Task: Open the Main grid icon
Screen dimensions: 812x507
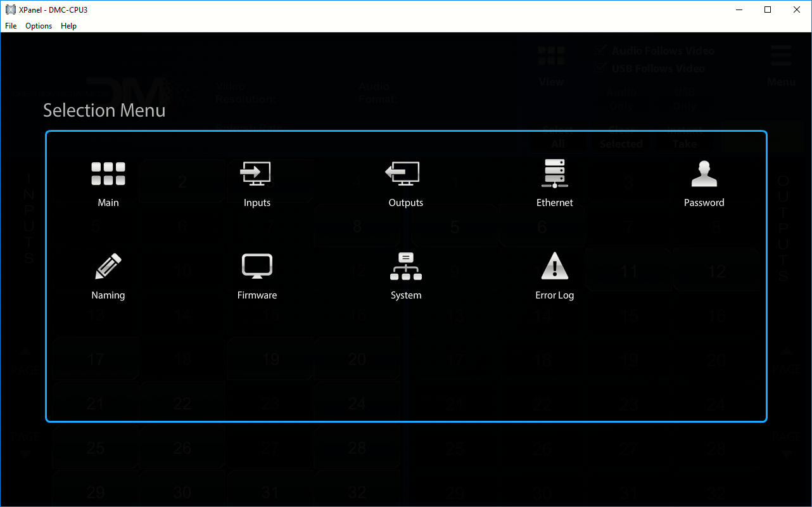Action: pyautogui.click(x=108, y=174)
